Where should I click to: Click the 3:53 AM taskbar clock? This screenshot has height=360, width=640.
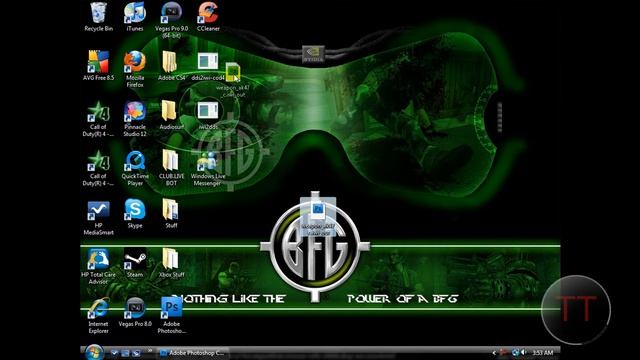[542, 353]
